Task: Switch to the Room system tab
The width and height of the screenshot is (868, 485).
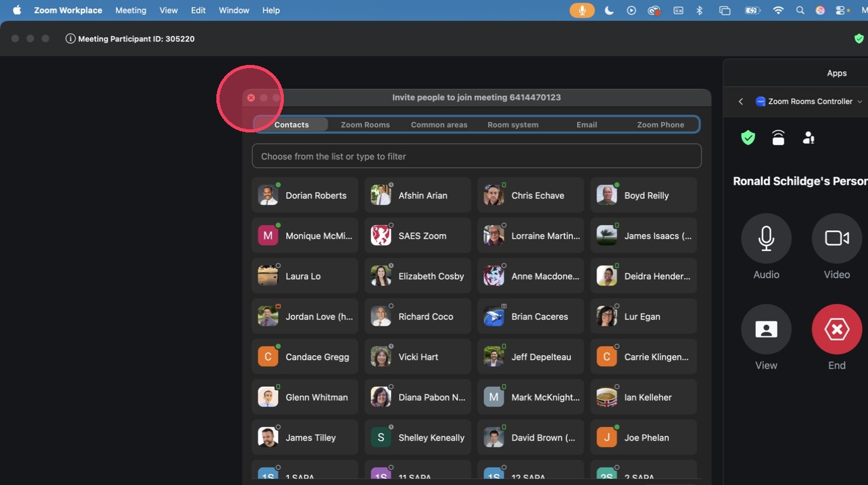Action: point(513,124)
